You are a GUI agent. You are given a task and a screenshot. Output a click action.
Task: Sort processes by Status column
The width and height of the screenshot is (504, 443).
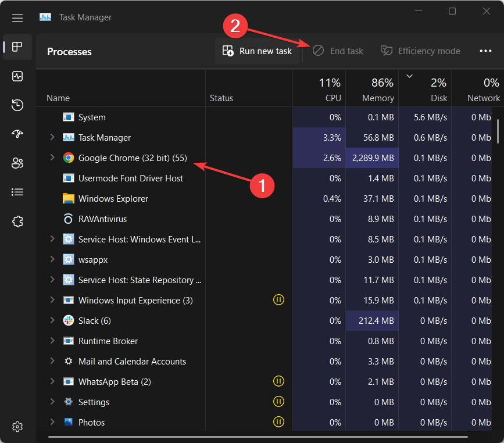pos(249,88)
